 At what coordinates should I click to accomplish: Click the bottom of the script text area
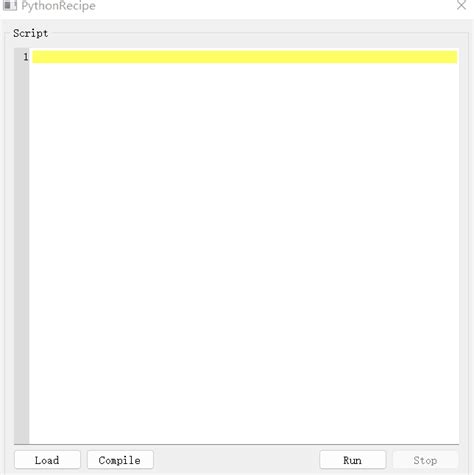(x=244, y=437)
